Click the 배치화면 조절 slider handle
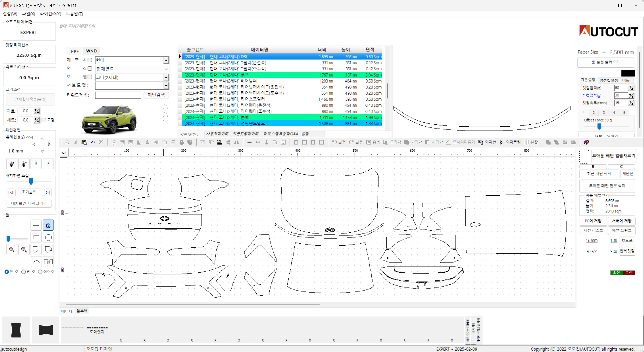 (31, 181)
